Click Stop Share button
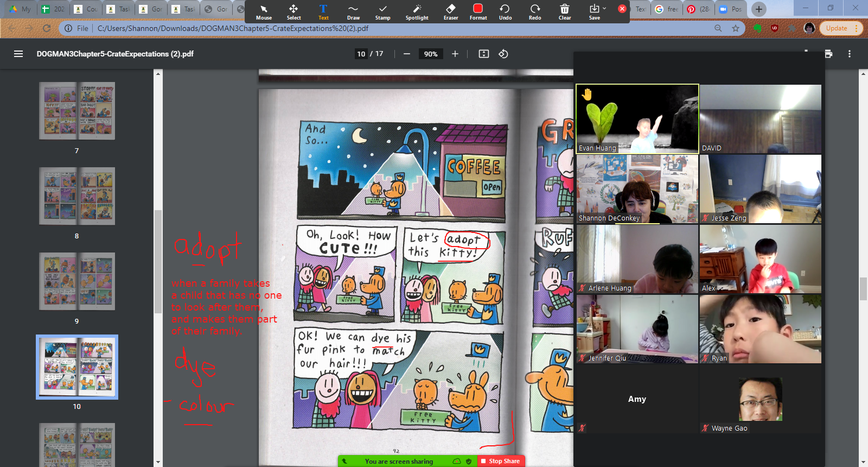Image resolution: width=868 pixels, height=467 pixels. [x=501, y=461]
